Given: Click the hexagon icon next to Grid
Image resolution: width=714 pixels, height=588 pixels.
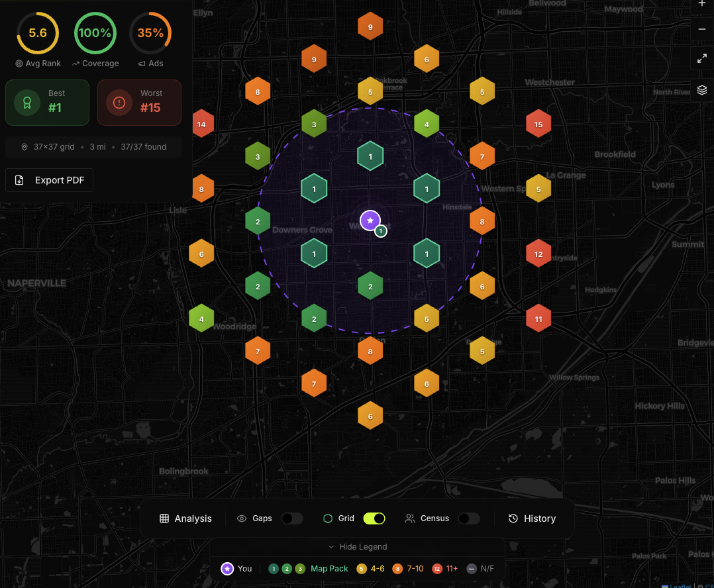Looking at the screenshot, I should [328, 518].
